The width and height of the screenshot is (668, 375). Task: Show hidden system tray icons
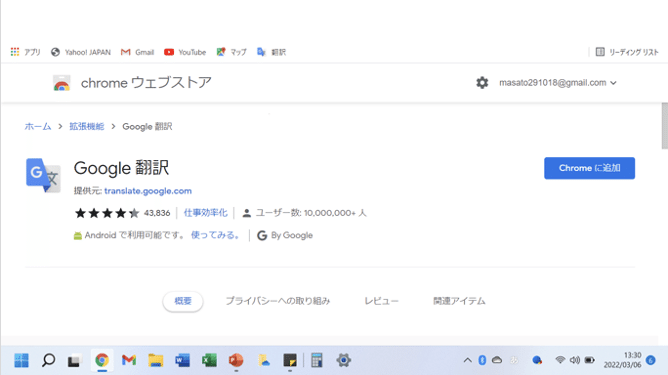[x=467, y=361]
